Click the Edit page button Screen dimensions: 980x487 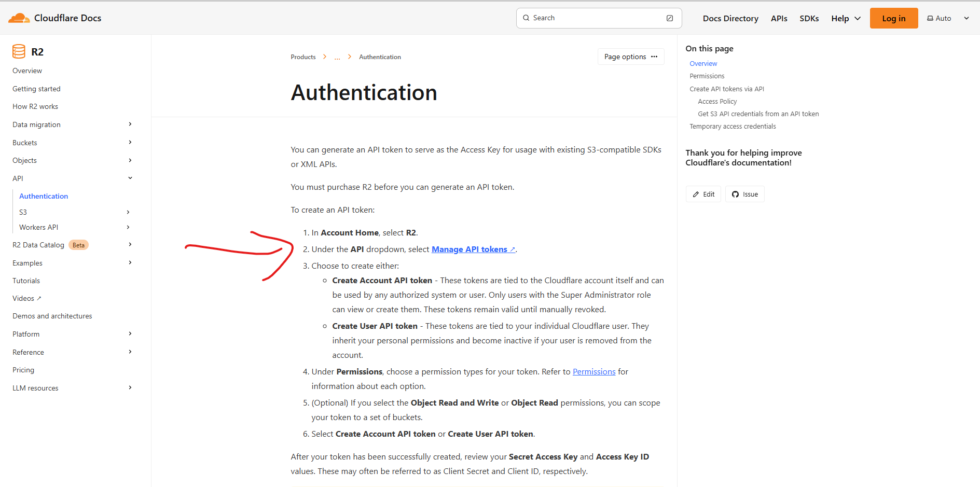(x=703, y=194)
